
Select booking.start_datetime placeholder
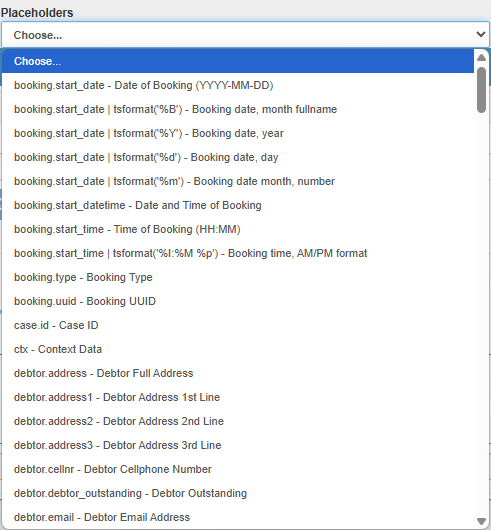tap(238, 205)
